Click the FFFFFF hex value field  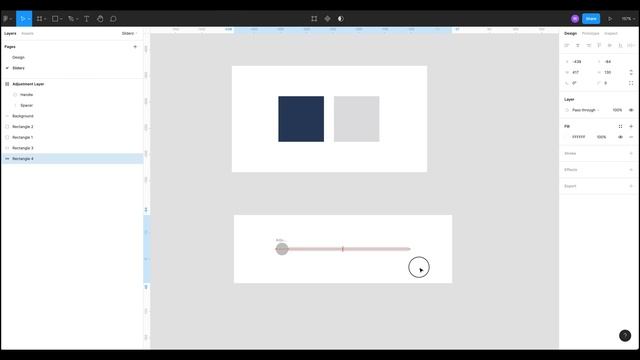[578, 137]
